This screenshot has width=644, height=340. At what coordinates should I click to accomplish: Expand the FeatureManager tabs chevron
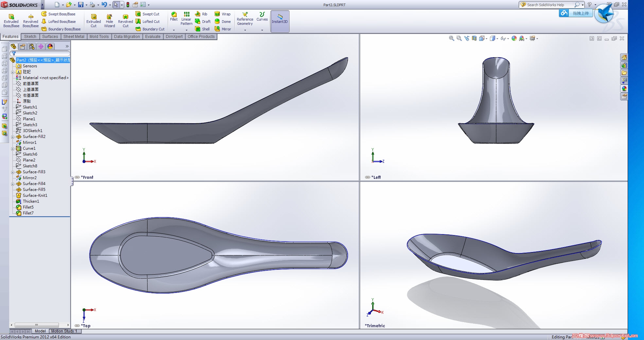pos(67,46)
